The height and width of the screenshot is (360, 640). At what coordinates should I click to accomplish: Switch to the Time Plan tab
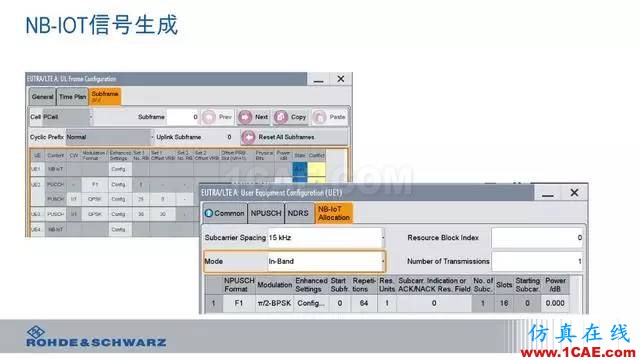coord(73,97)
